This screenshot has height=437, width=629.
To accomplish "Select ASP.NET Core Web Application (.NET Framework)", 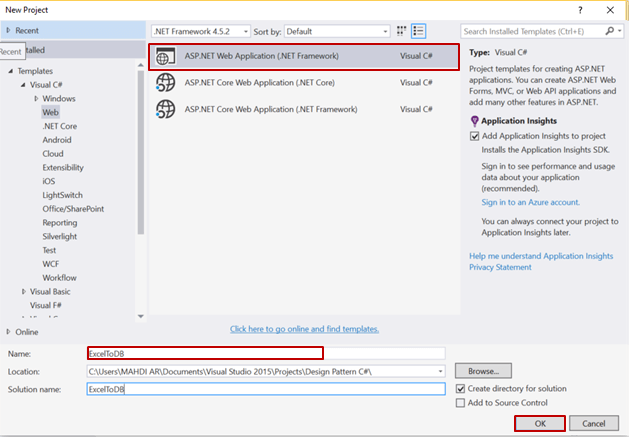I will click(x=304, y=109).
